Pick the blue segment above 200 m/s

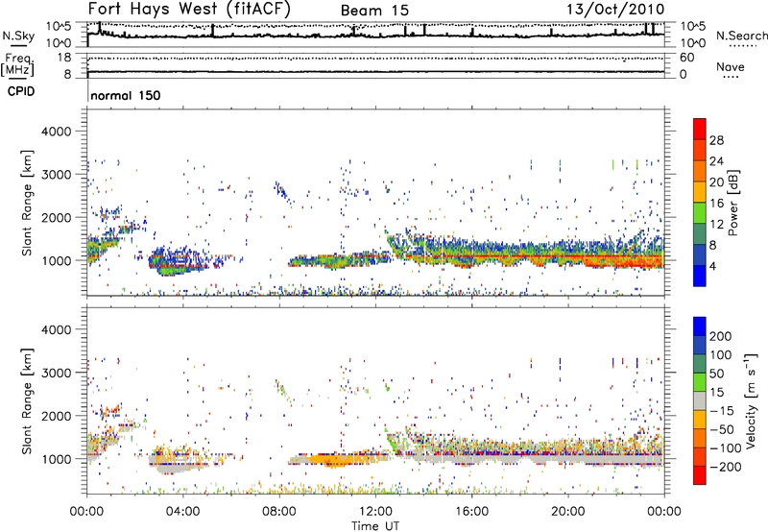point(700,326)
